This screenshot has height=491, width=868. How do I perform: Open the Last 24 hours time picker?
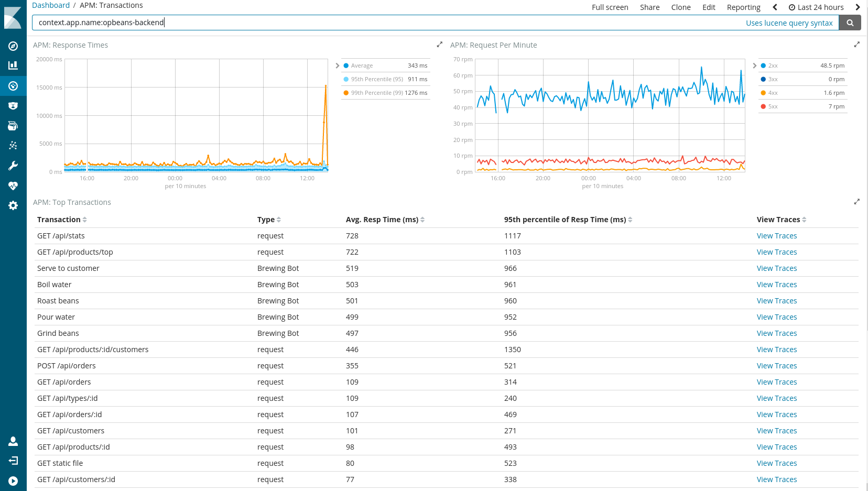pyautogui.click(x=816, y=7)
